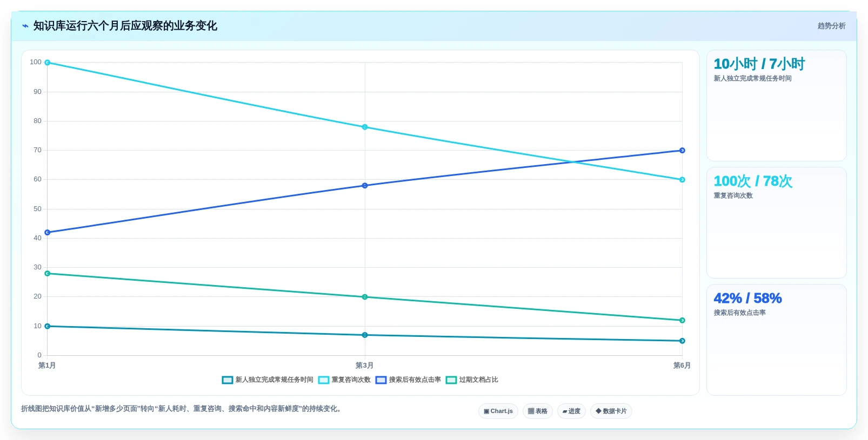This screenshot has height=440, width=868.
Task: Click the lightning icon beside the title
Action: pyautogui.click(x=25, y=26)
